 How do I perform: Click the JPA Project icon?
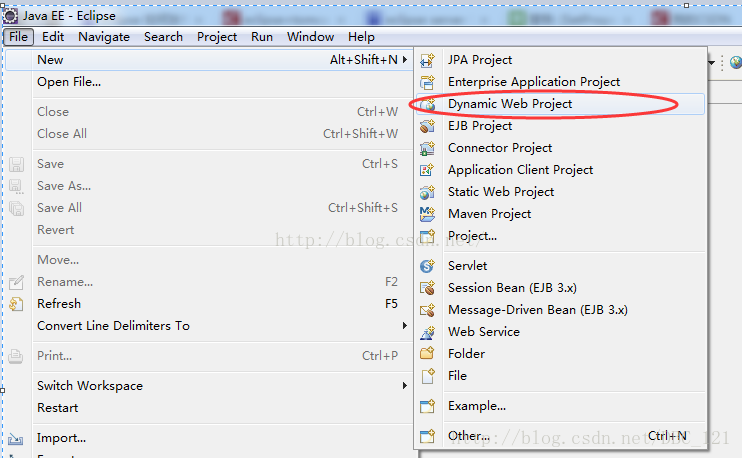coord(427,60)
